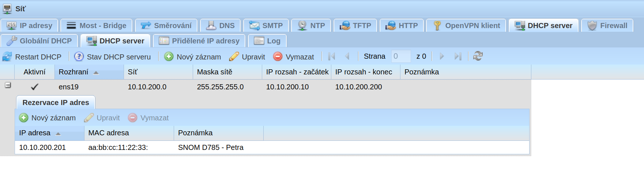Add Nový záznam in main DHCP toolbar
The image size is (644, 178).
click(193, 57)
